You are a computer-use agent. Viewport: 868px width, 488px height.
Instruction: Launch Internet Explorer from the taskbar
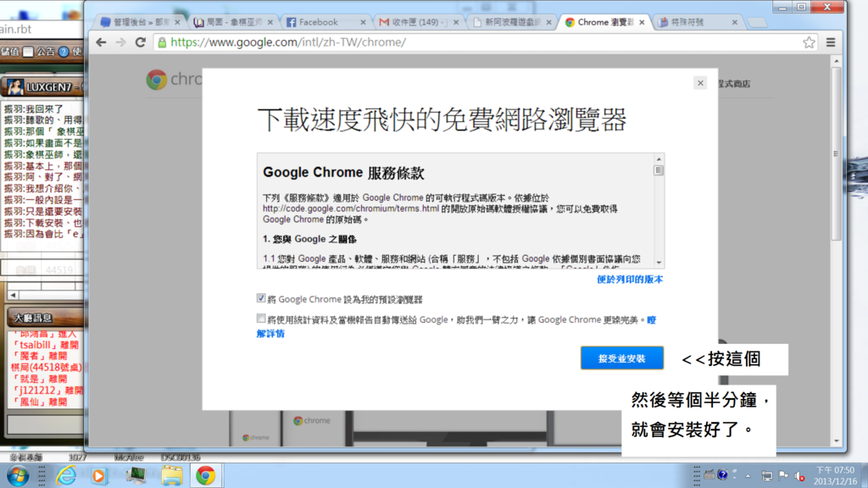[x=66, y=475]
